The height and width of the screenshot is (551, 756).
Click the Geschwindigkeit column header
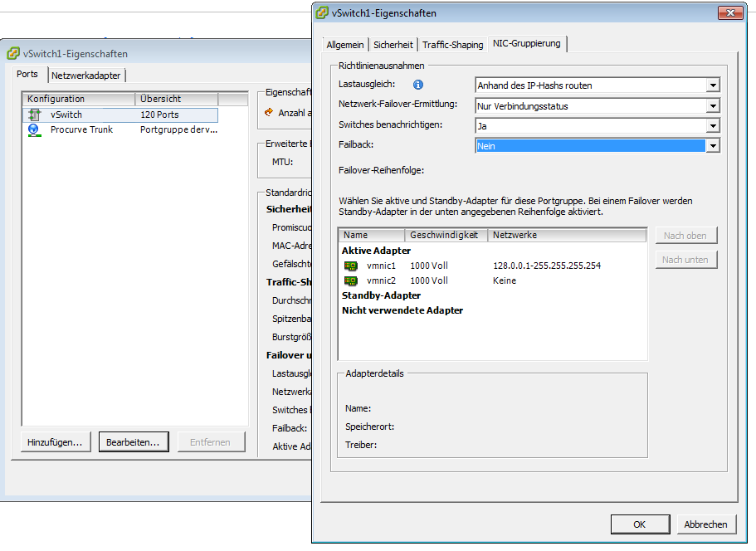pyautogui.click(x=446, y=235)
